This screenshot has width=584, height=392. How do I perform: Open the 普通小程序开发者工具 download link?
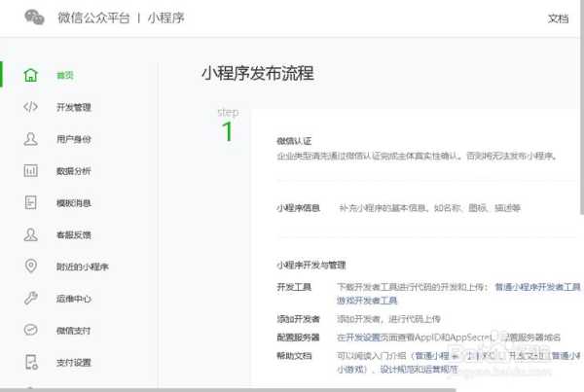(x=537, y=287)
